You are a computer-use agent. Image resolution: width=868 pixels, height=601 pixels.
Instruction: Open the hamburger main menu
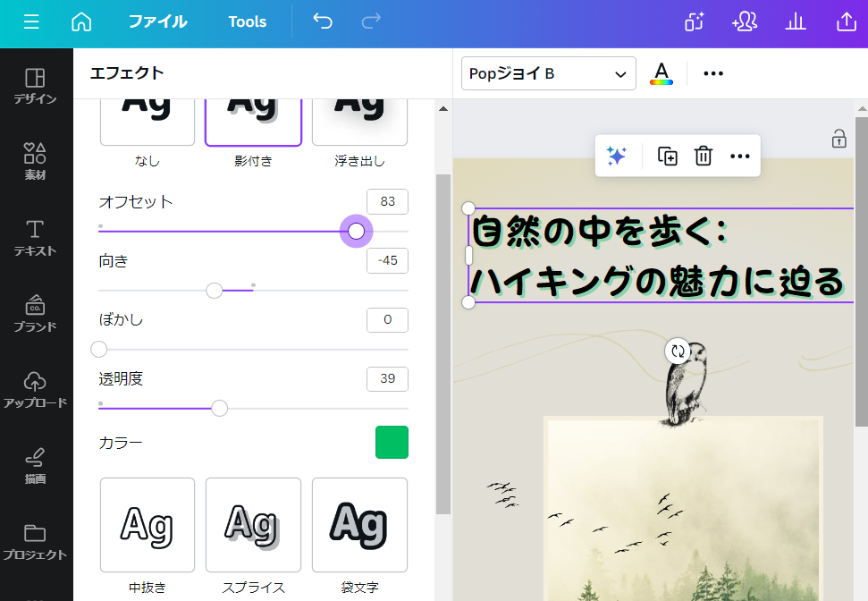31,21
